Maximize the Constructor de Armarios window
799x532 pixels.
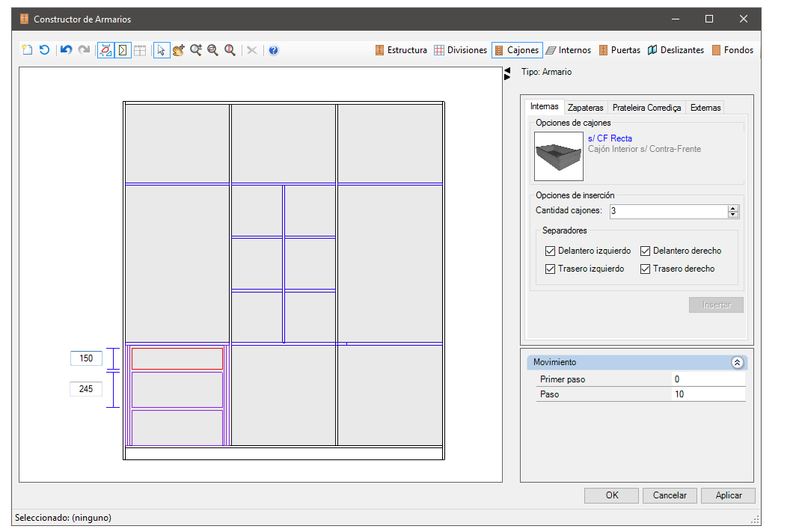click(708, 19)
